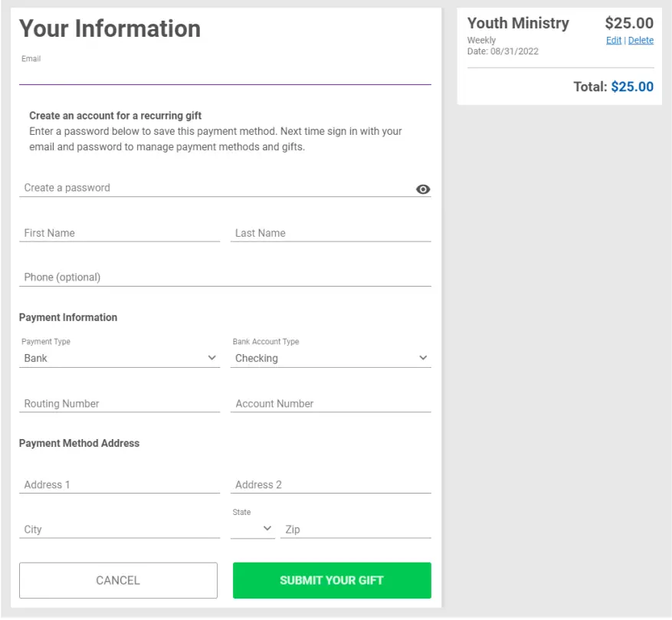Expand the Bank Account Type dropdown
The width and height of the screenshot is (672, 620).
330,358
